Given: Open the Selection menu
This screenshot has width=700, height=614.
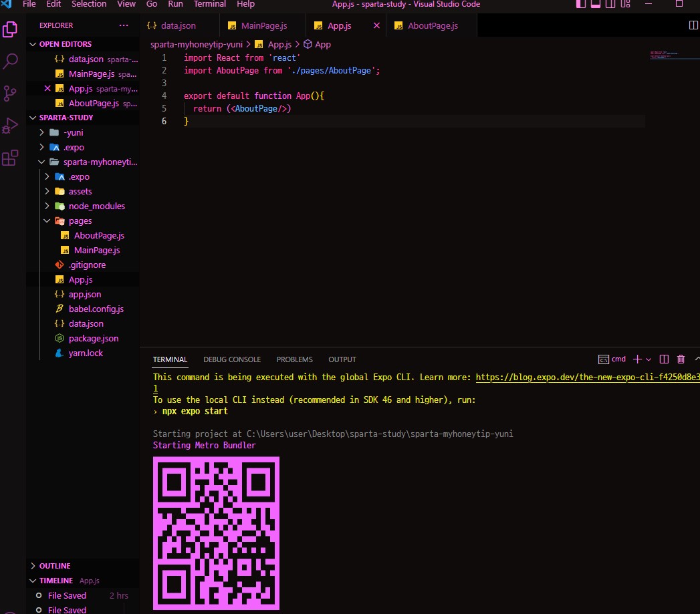Looking at the screenshot, I should tap(89, 4).
